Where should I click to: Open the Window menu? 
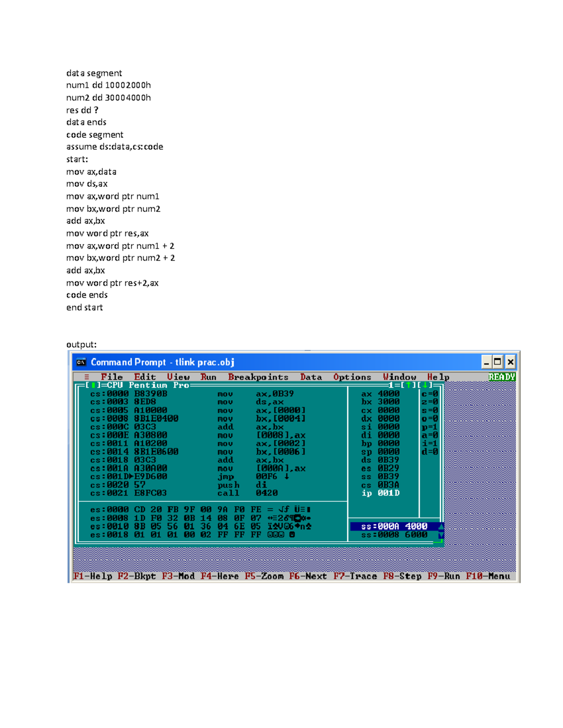(x=399, y=377)
